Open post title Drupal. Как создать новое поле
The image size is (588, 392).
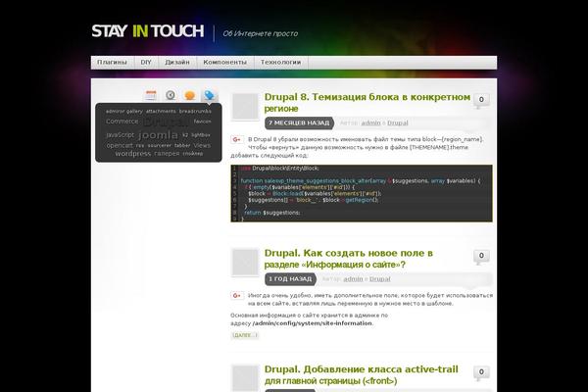pos(348,259)
